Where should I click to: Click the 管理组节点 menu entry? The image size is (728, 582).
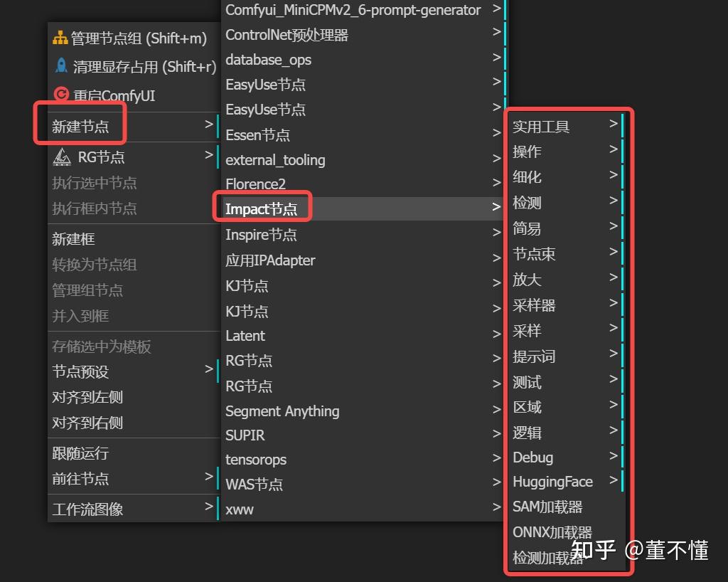pyautogui.click(x=133, y=290)
